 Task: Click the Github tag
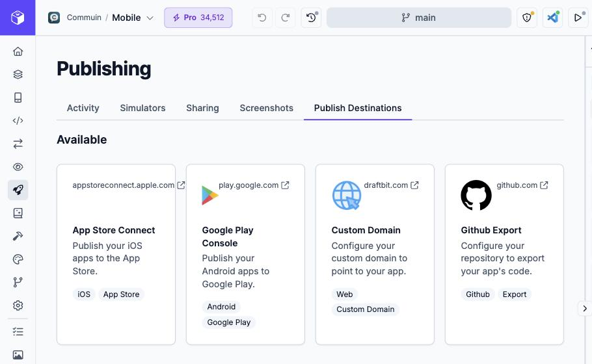[x=478, y=294]
